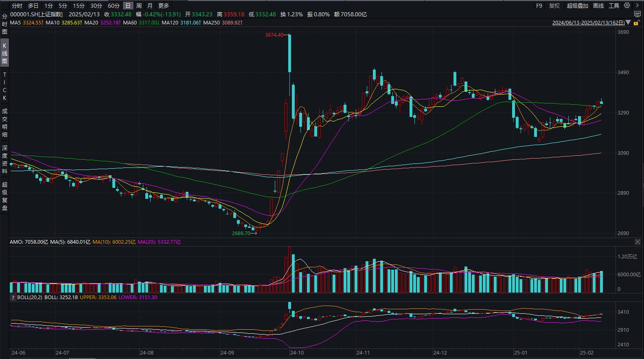Click the MA5 3324.55 indicator label

[26, 23]
